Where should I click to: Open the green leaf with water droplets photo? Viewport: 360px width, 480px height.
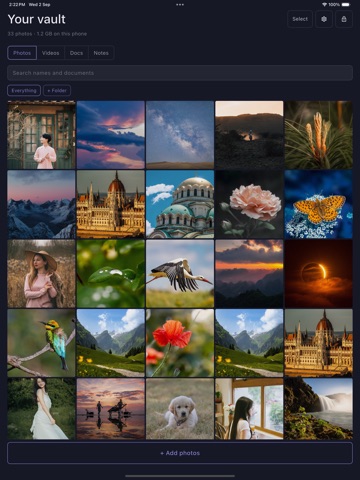pyautogui.click(x=111, y=274)
